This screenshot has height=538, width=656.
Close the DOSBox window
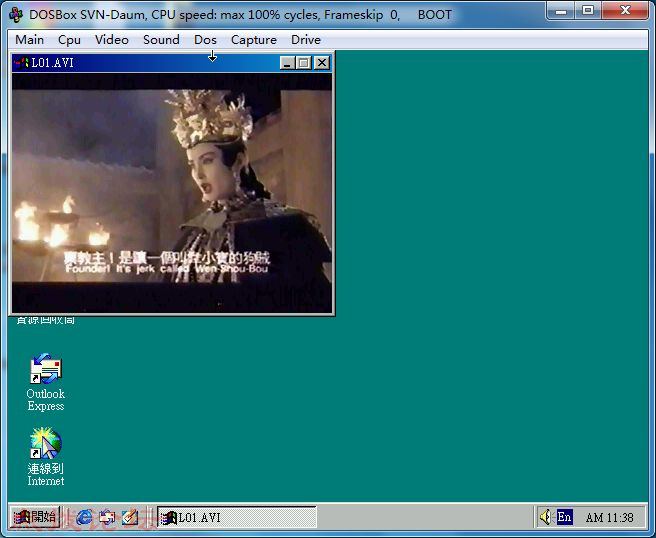pyautogui.click(x=625, y=11)
